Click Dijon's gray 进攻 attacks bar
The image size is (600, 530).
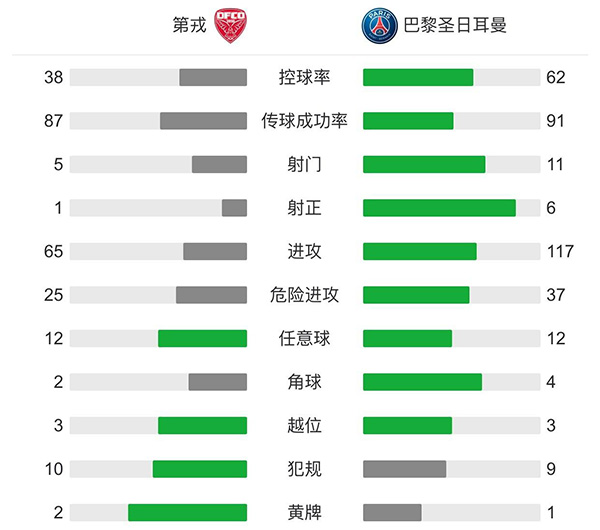pos(215,251)
